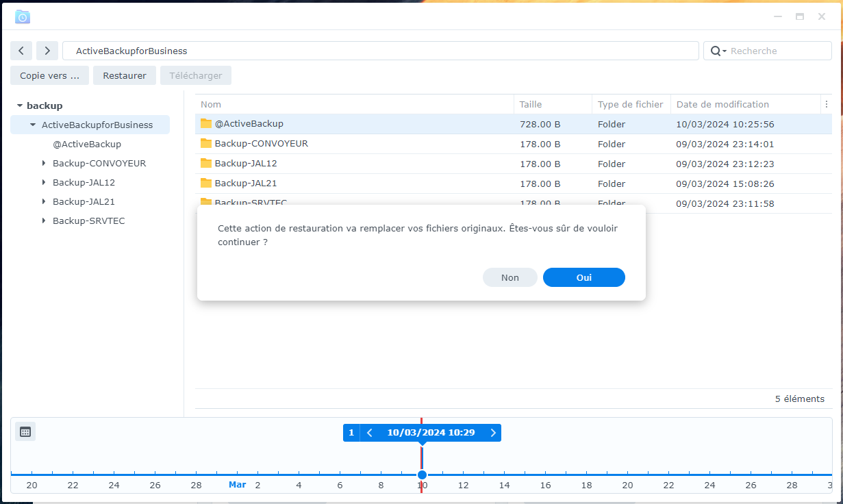Image resolution: width=843 pixels, height=504 pixels.
Task: Collapse the backup root tree node
Action: [20, 106]
